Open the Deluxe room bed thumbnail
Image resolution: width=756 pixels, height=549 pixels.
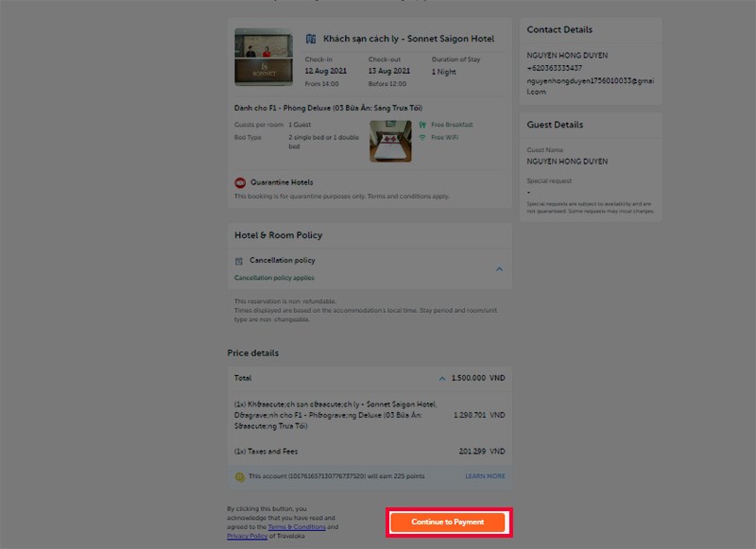(390, 141)
